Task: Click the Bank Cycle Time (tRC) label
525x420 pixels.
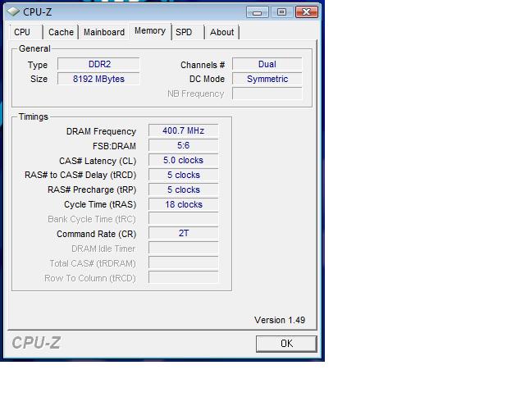Action: [92, 219]
